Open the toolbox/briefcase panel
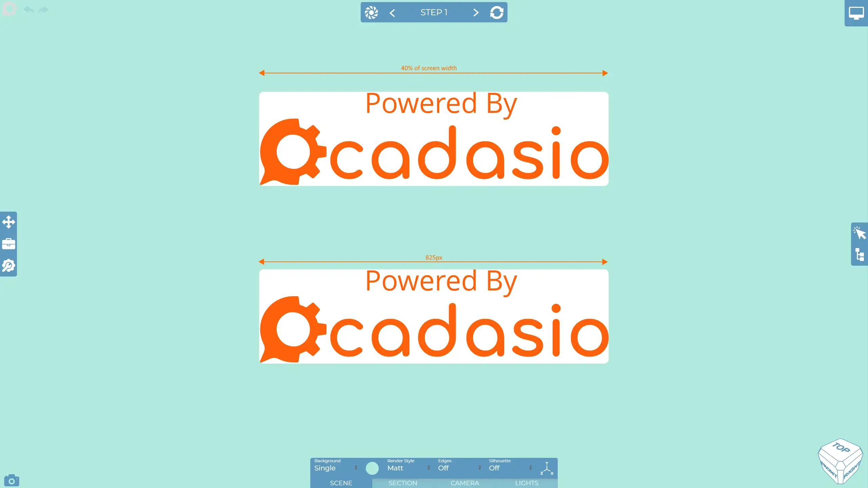This screenshot has height=488, width=868. point(8,244)
